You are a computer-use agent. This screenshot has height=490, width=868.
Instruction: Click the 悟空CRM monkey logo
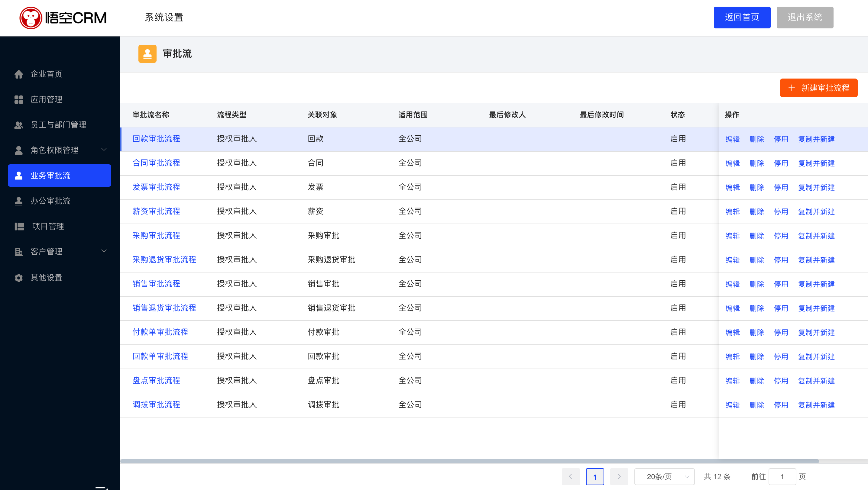(31, 18)
